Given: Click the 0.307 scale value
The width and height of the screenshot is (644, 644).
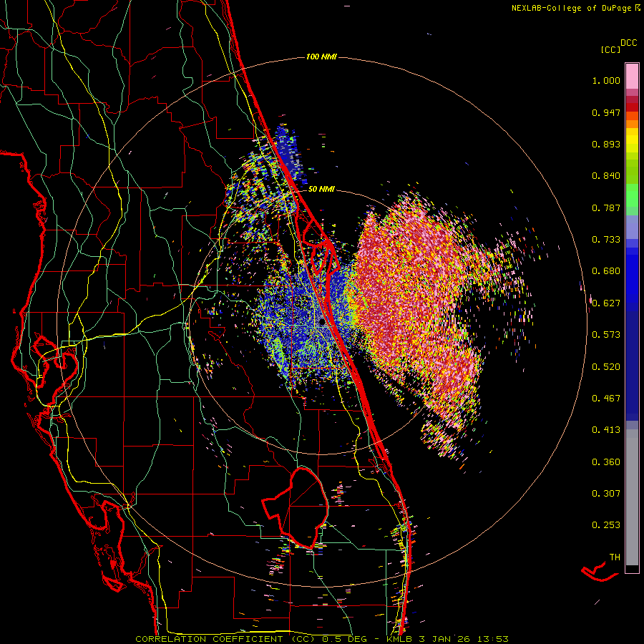Looking at the screenshot, I should pyautogui.click(x=606, y=494).
